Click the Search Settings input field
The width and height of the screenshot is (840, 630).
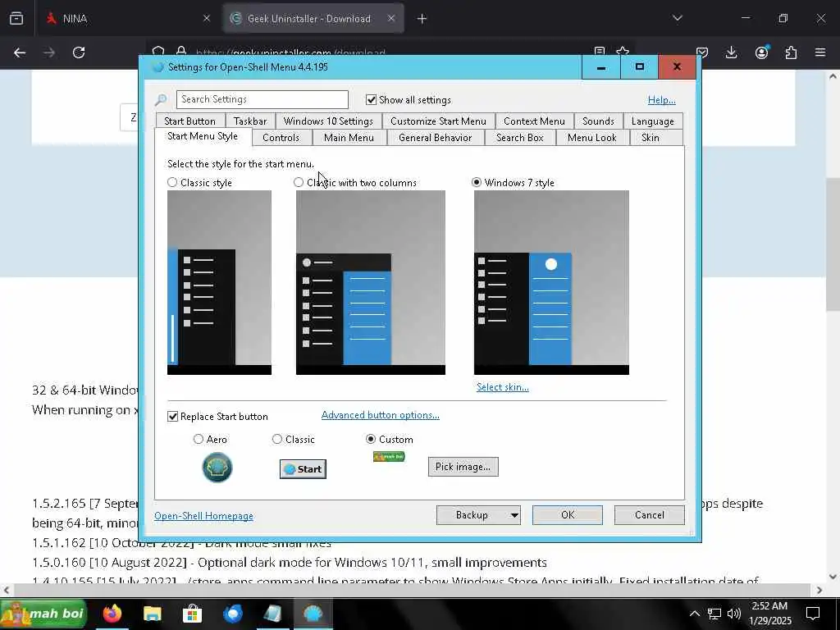(x=262, y=99)
